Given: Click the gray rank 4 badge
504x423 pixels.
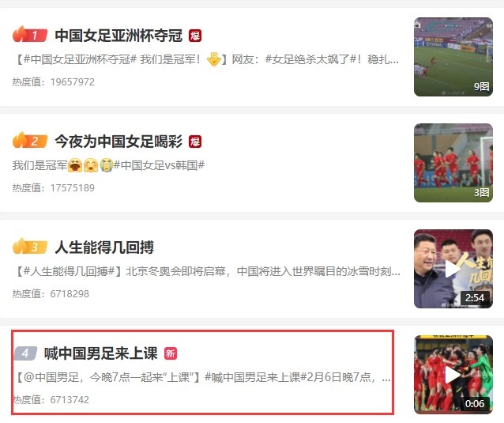Looking at the screenshot, I should click(x=26, y=353).
